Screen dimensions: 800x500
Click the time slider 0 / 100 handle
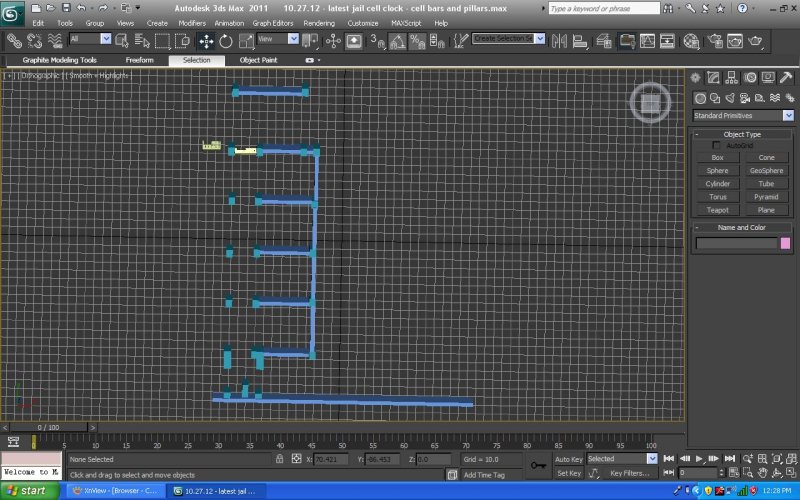(x=48, y=427)
